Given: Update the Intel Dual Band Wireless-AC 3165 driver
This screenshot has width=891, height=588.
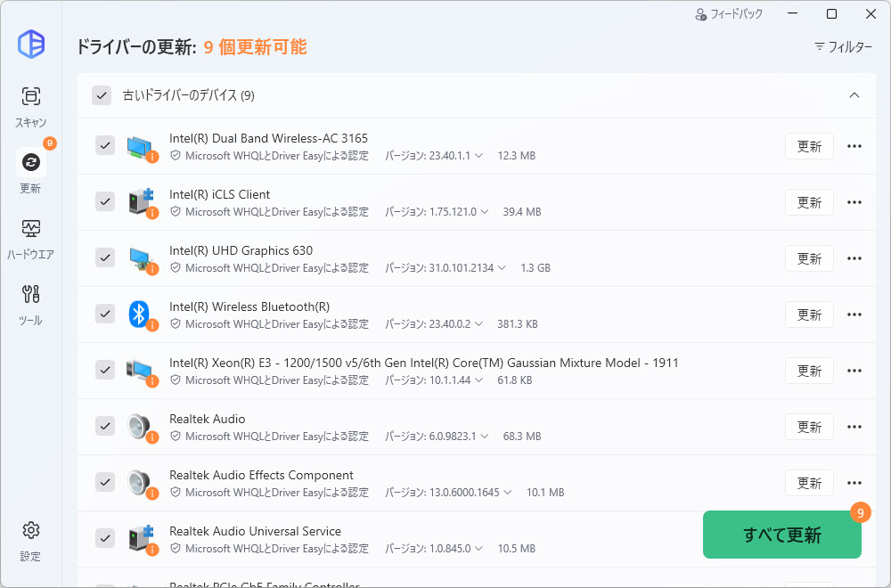Looking at the screenshot, I should 809,147.
